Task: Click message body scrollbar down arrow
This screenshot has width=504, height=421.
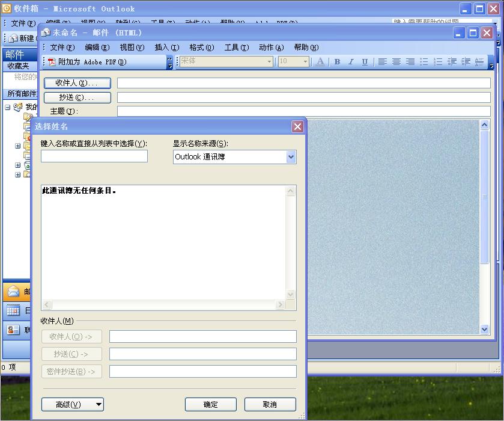Action: tap(484, 329)
